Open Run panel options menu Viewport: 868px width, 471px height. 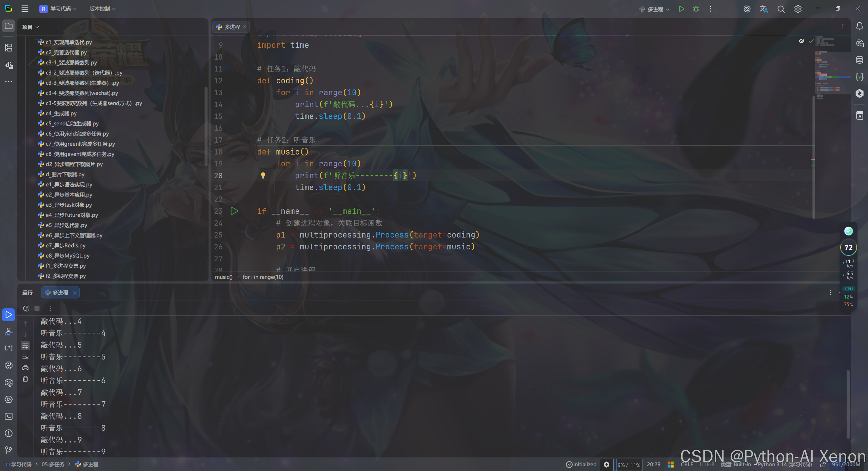pos(831,292)
